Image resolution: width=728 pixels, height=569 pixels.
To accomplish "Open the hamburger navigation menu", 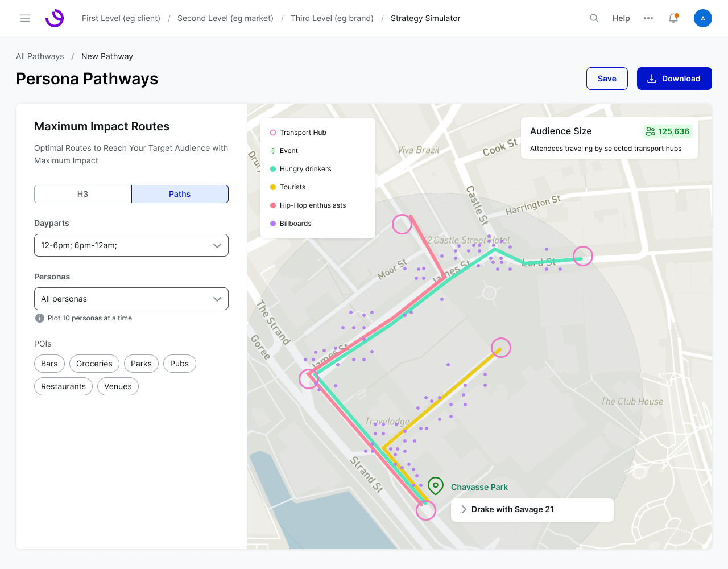I will pos(25,18).
